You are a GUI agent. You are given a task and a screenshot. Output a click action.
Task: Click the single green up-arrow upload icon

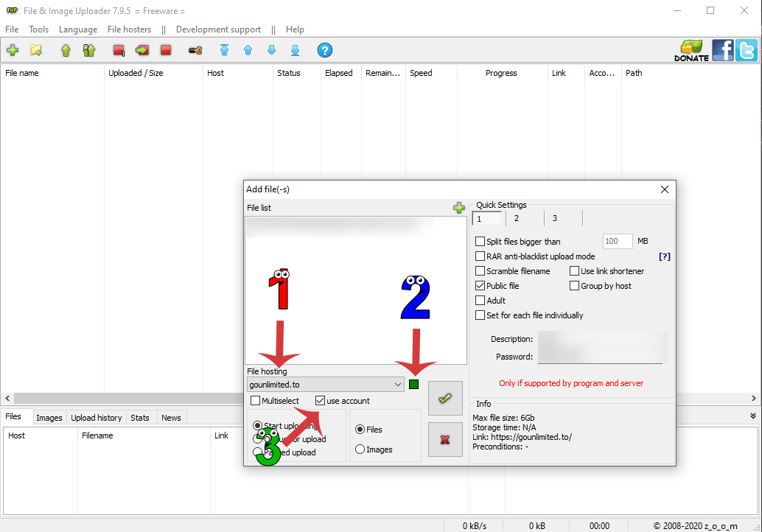tap(66, 50)
